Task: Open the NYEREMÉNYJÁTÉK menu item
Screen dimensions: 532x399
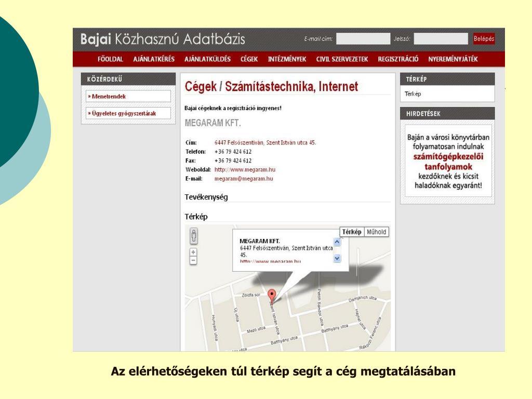Action: coord(453,59)
